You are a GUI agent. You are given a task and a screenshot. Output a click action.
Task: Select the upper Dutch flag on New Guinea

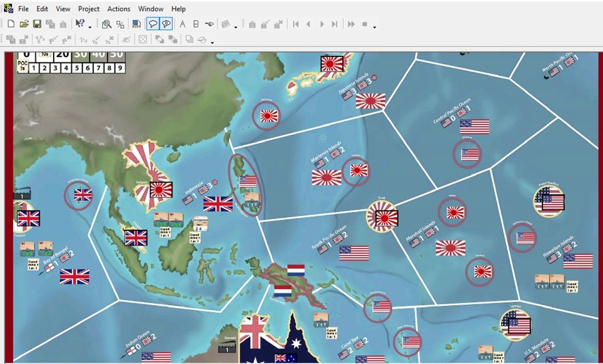pos(296,270)
